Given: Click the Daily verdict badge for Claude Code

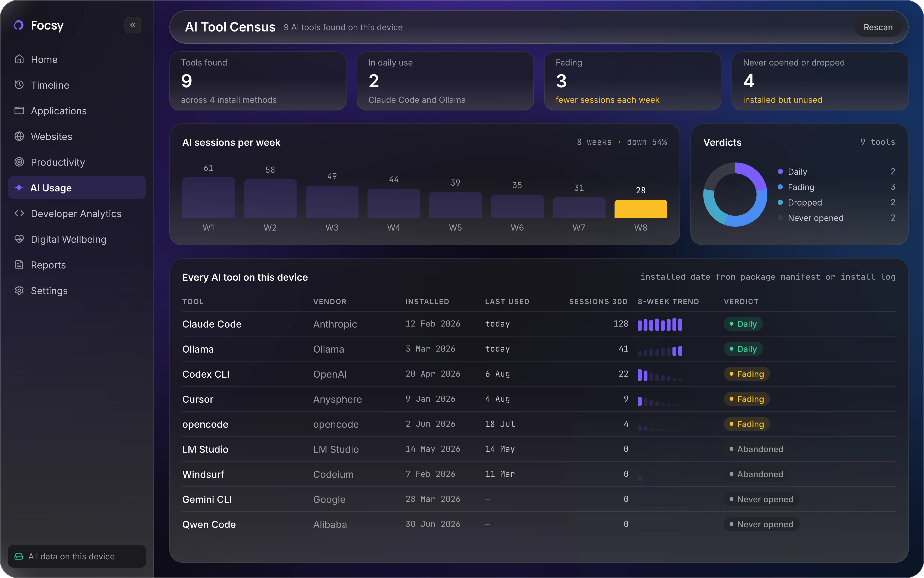Looking at the screenshot, I should pos(743,324).
